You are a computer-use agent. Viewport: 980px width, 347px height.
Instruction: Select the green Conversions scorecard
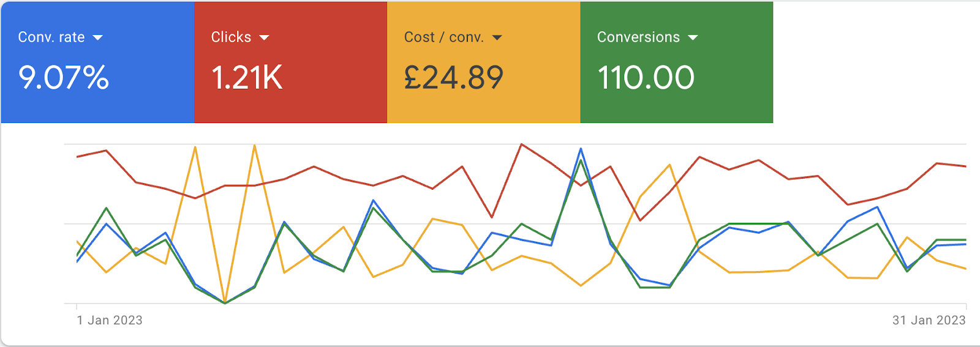676,62
